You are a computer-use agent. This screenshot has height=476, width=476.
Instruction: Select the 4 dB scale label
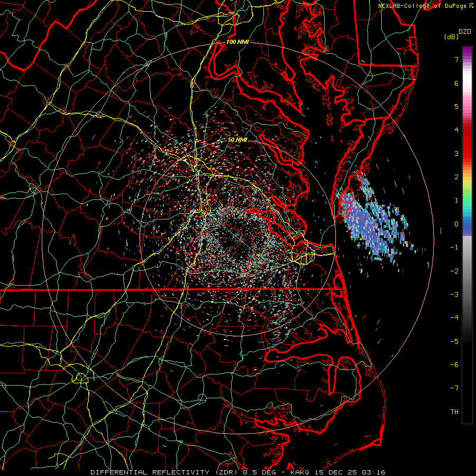(x=456, y=130)
